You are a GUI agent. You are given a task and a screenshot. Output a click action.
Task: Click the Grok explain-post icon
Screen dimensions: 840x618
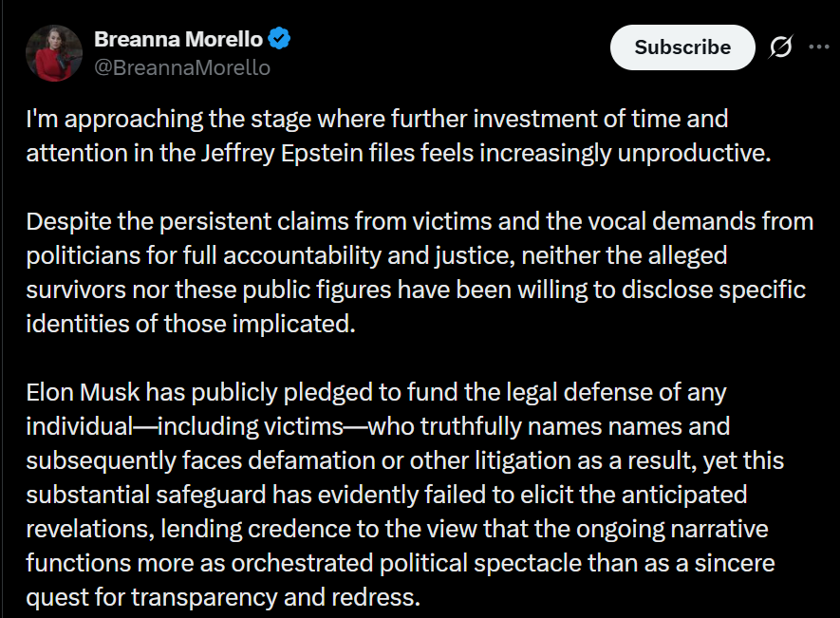point(782,47)
